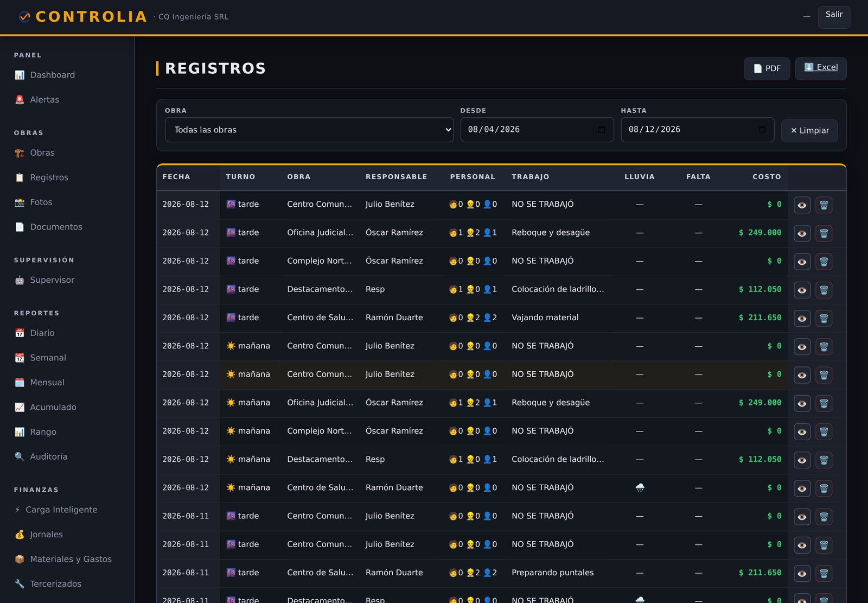The image size is (868, 603).
Task: Click the Diario calendar icon
Action: click(x=20, y=333)
